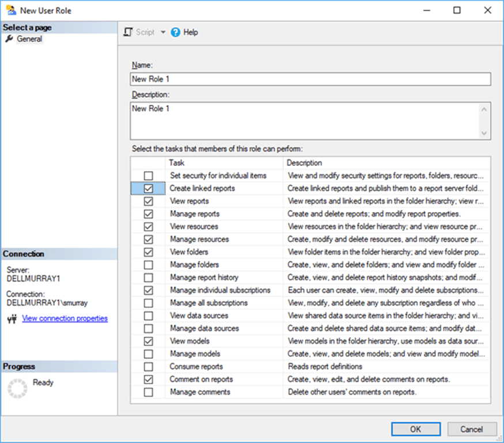504x443 pixels.
Task: Click Description box scroll down arrow
Action: click(x=484, y=133)
